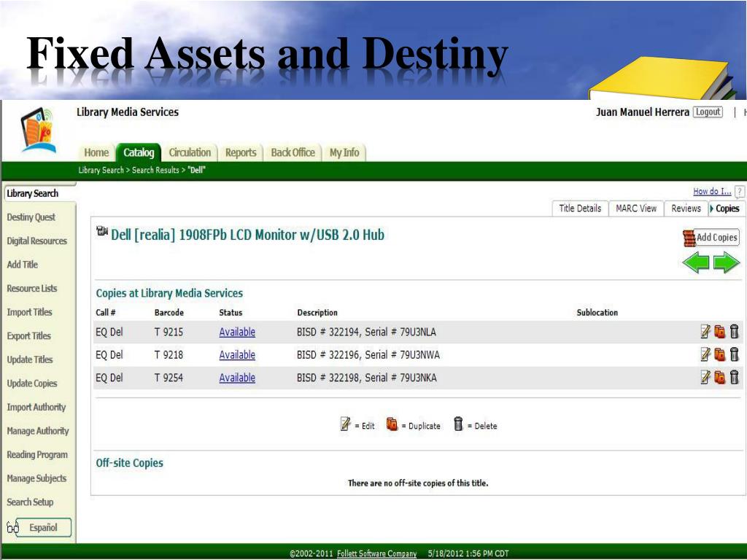Click the Copies at Library Media Services heading
Image resolution: width=747 pixels, height=560 pixels.
(169, 293)
